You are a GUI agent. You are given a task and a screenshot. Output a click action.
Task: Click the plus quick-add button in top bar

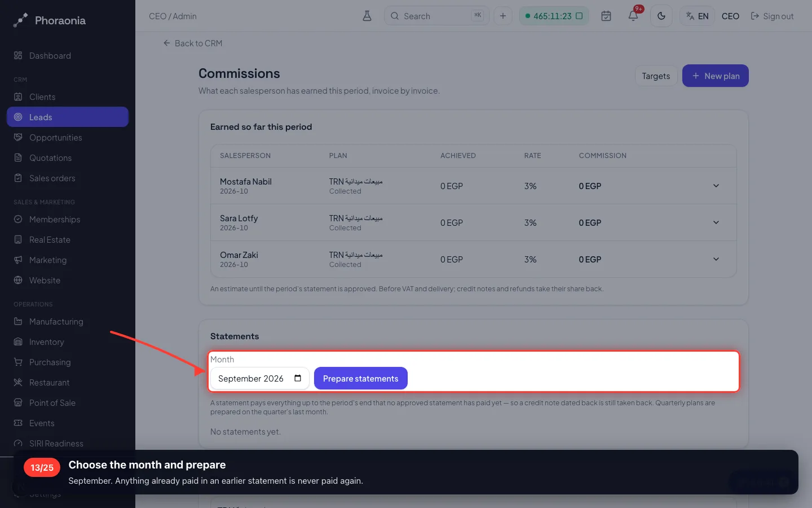point(503,16)
